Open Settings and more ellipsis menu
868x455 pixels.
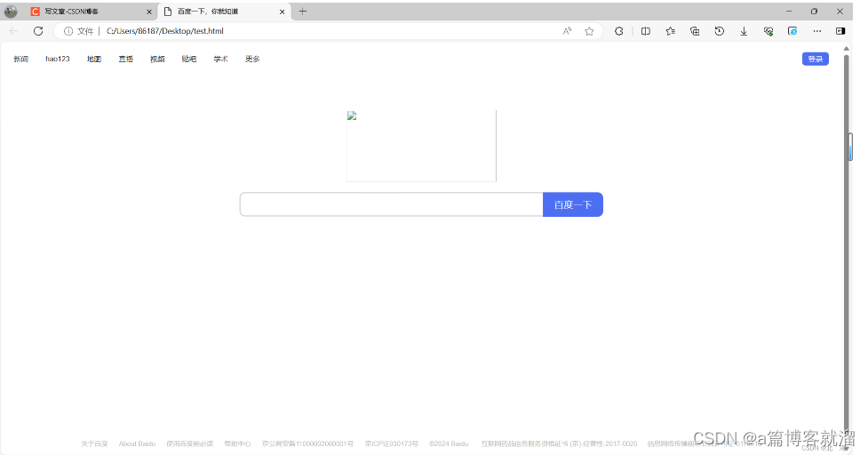point(817,31)
